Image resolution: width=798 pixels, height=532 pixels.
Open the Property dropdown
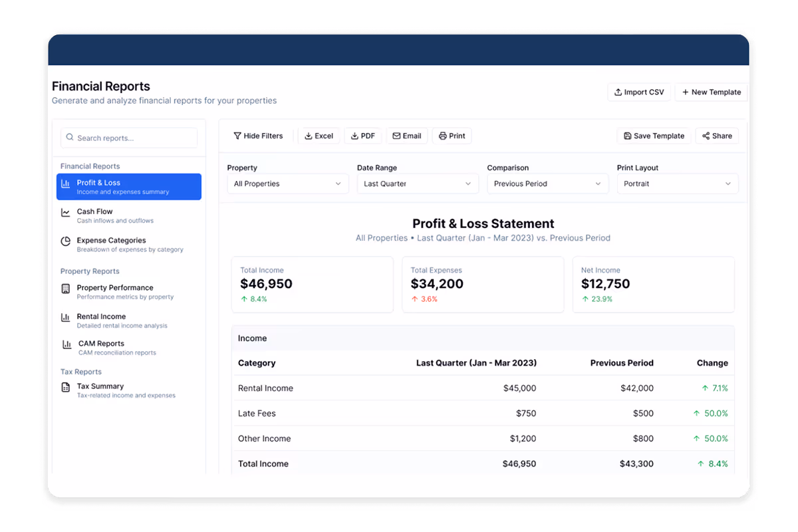[288, 184]
